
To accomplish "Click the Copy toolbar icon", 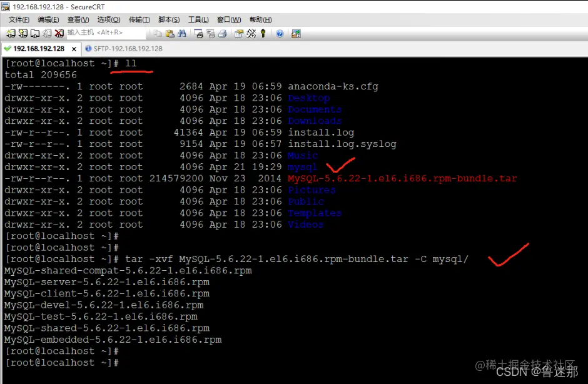I will tap(158, 33).
